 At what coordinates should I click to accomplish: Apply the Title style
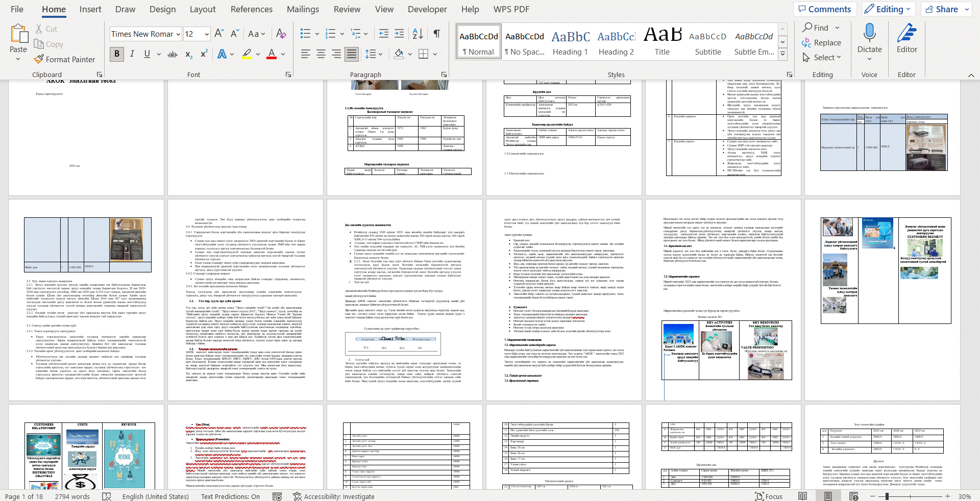(662, 41)
